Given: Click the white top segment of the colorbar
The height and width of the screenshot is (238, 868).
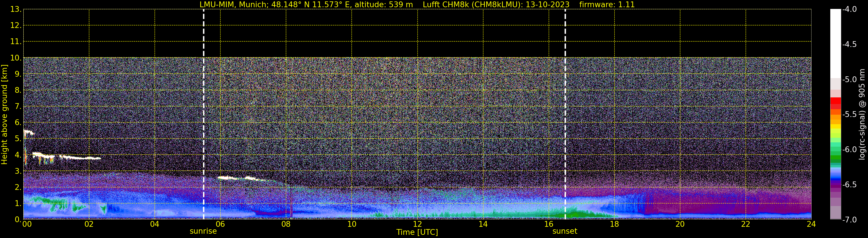Looking at the screenshot, I should coord(836,44).
